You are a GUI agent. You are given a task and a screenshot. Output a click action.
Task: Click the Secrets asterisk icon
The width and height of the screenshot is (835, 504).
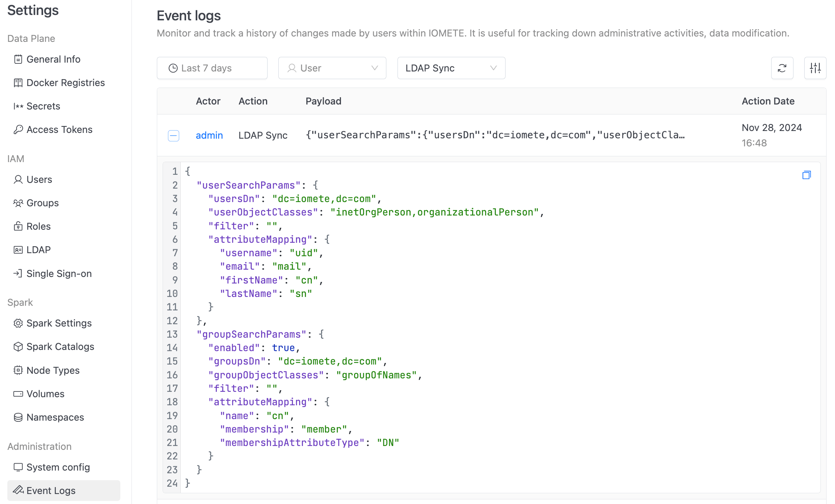click(18, 106)
